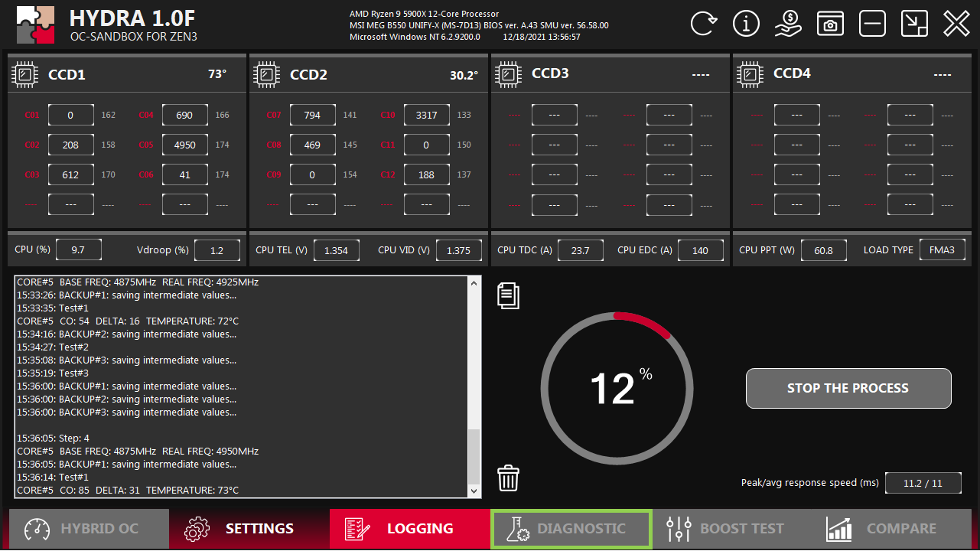The image size is (980, 551).
Task: Open the info icon in the header
Action: (746, 24)
